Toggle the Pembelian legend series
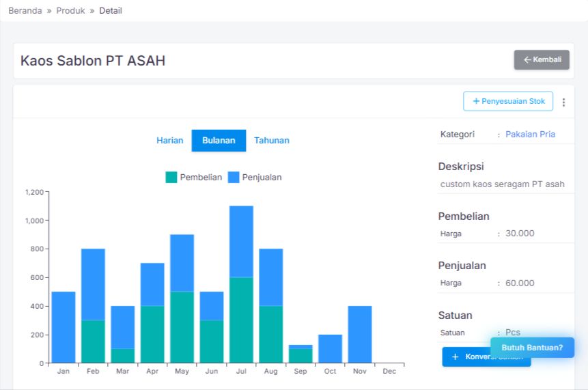 click(201, 178)
